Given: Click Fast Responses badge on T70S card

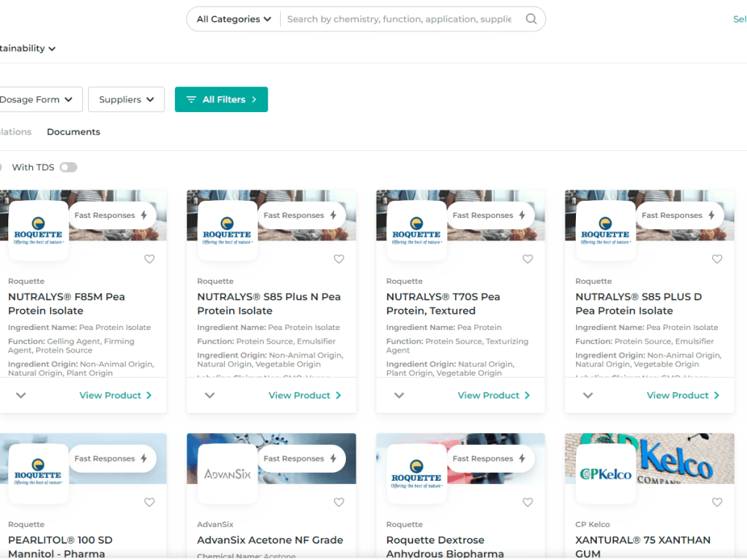Looking at the screenshot, I should [491, 215].
